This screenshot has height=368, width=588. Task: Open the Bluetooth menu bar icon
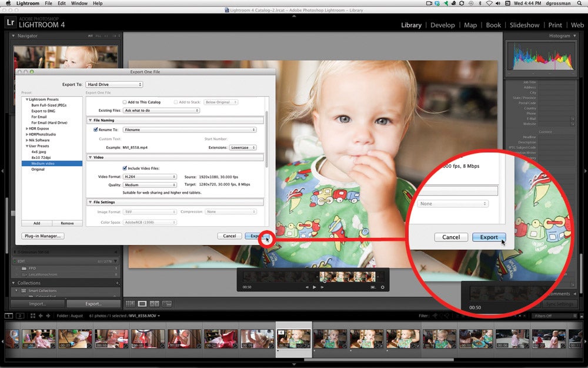click(x=480, y=4)
